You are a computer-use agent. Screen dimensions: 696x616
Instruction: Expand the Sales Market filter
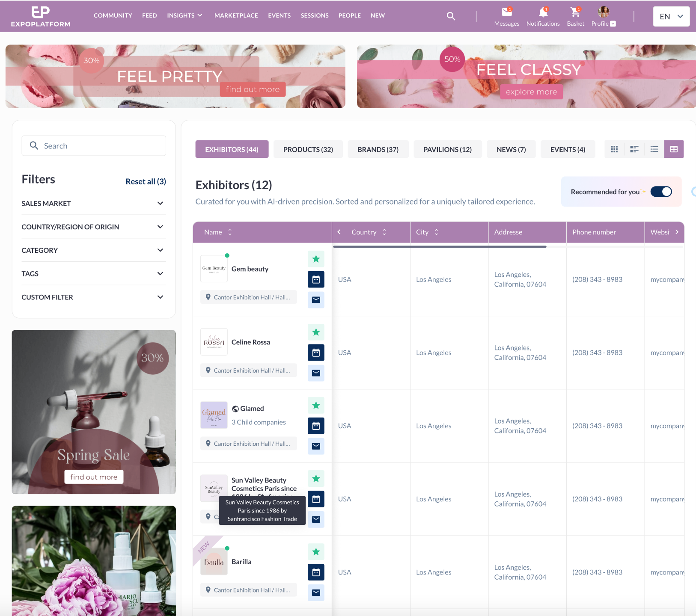pos(93,203)
